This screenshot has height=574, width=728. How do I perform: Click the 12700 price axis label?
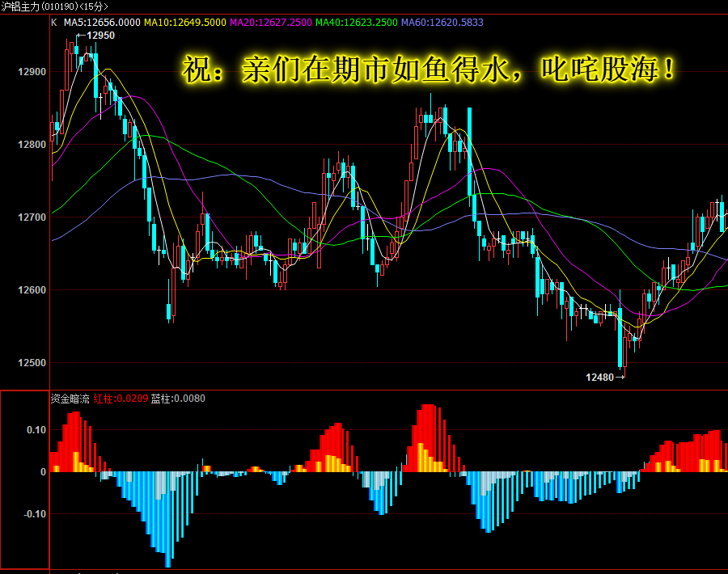32,217
